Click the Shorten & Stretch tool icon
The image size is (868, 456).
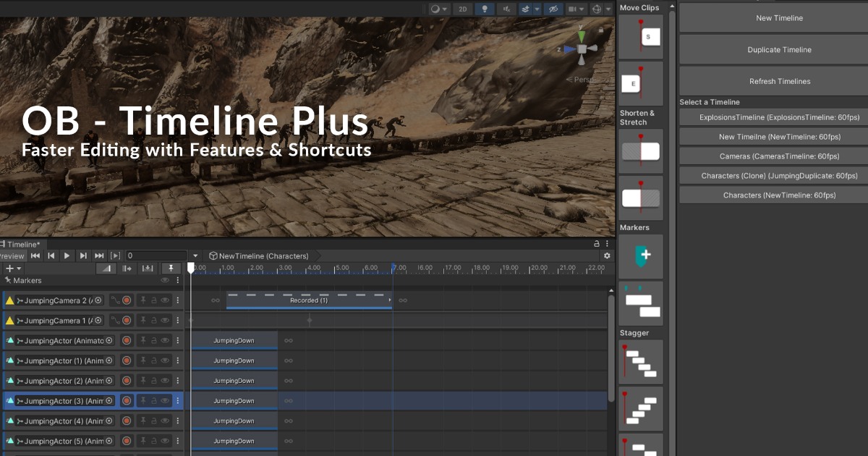point(640,151)
